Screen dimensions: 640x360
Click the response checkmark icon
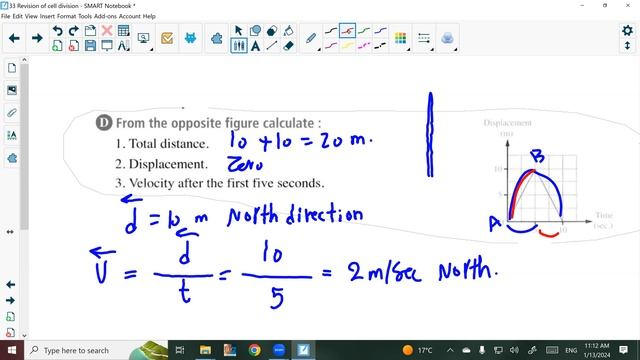tap(167, 38)
